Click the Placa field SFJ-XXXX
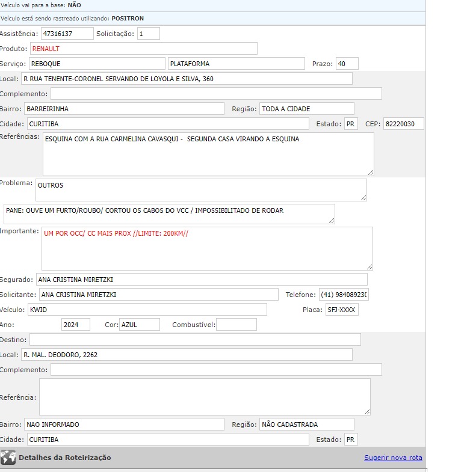The image size is (476, 472). pyautogui.click(x=341, y=310)
